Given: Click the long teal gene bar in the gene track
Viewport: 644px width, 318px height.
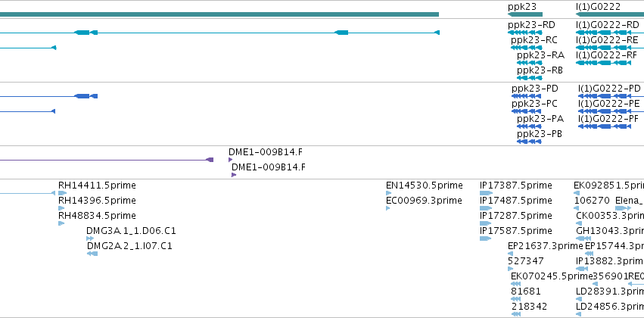Looking at the screenshot, I should coord(219,14).
